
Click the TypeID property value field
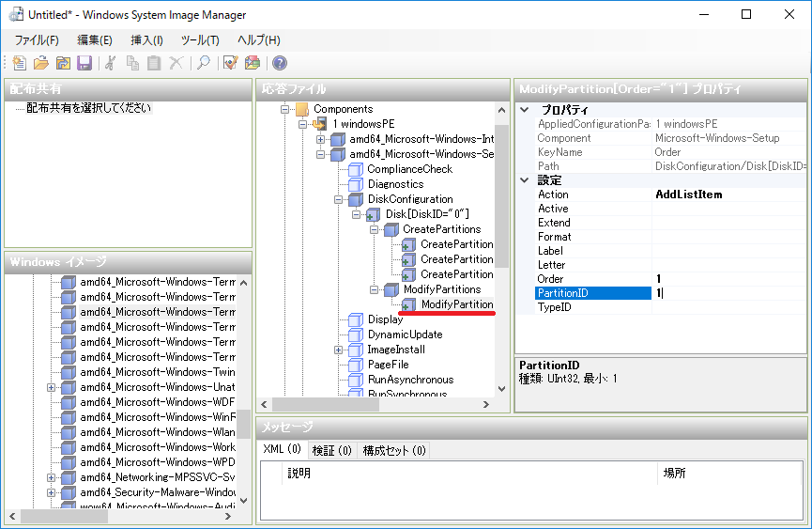point(729,307)
